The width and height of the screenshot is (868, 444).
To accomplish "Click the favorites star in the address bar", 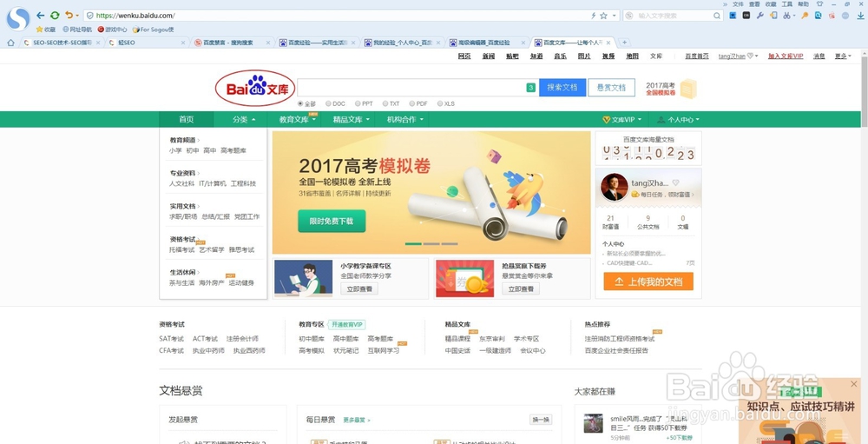I will [603, 16].
